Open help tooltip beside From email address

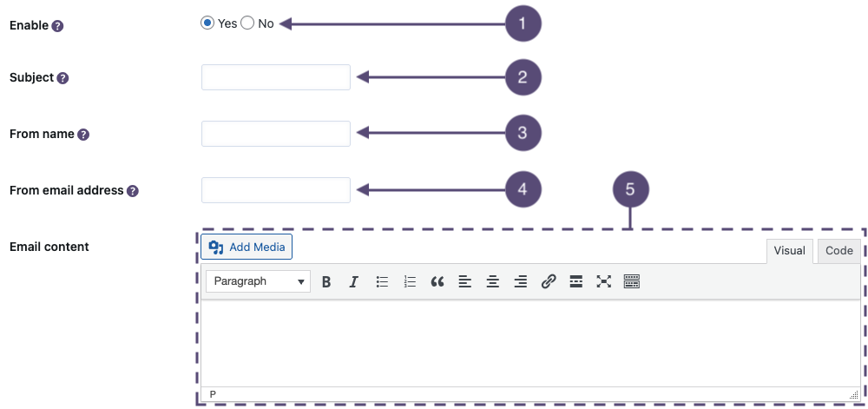click(133, 191)
